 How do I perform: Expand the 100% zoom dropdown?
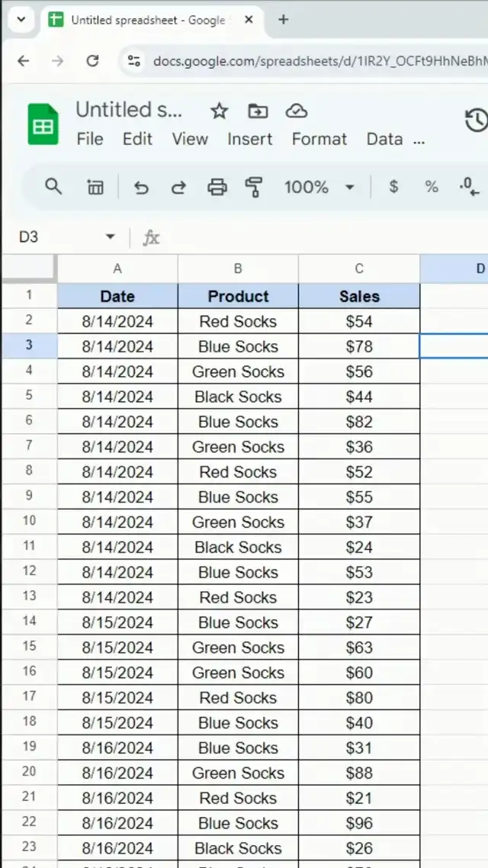pyautogui.click(x=350, y=187)
